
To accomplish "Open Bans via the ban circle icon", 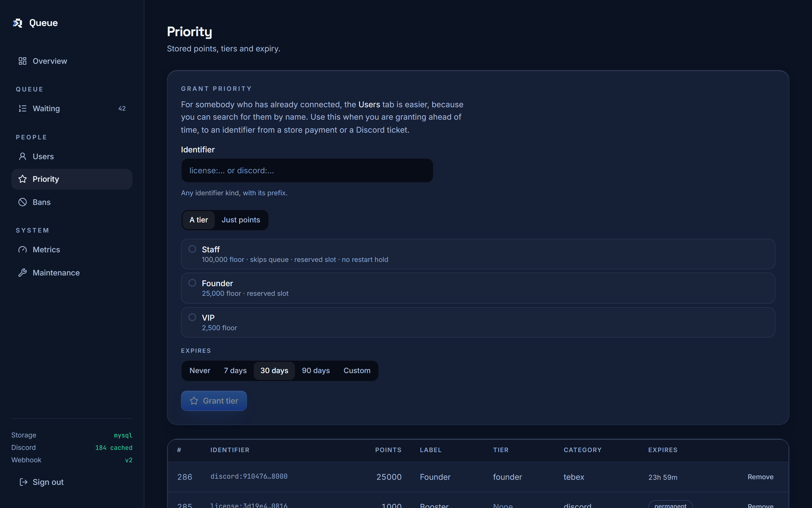I will (23, 202).
